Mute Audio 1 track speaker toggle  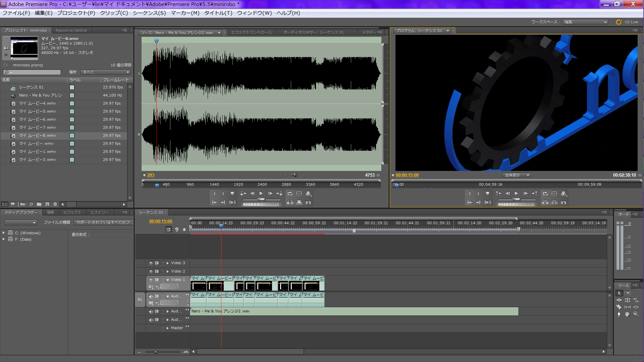point(151,296)
